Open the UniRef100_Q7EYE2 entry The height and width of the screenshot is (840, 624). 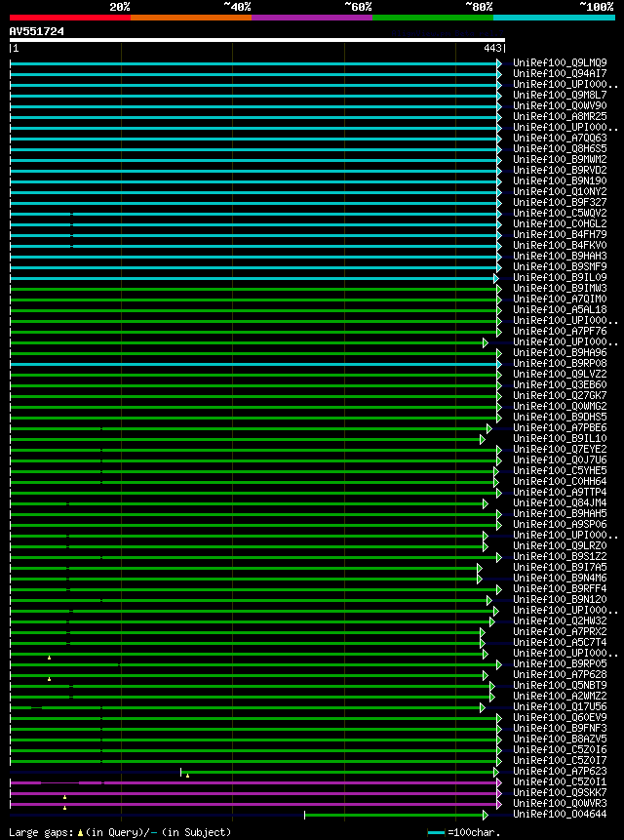click(x=560, y=450)
